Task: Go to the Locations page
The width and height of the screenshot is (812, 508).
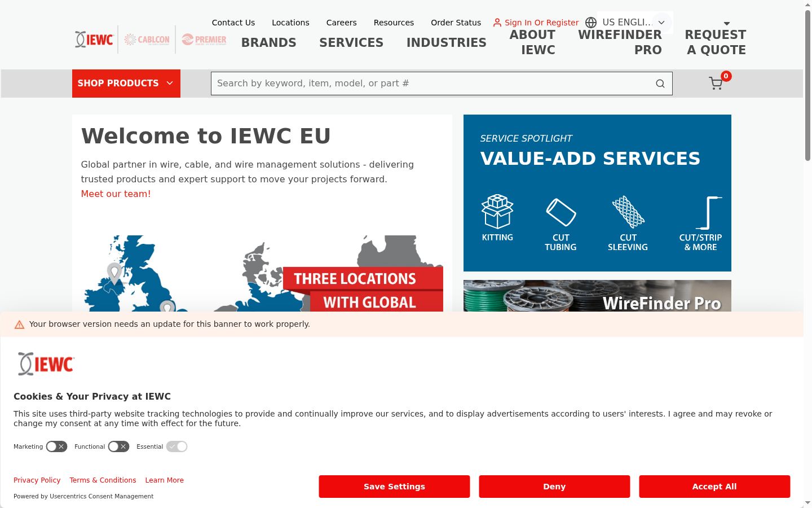Action: [290, 23]
